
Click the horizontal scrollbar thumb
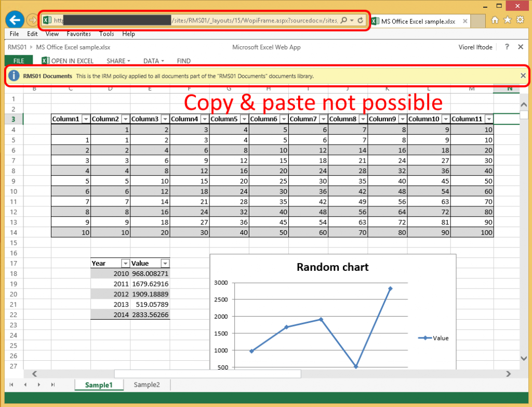coord(207,374)
